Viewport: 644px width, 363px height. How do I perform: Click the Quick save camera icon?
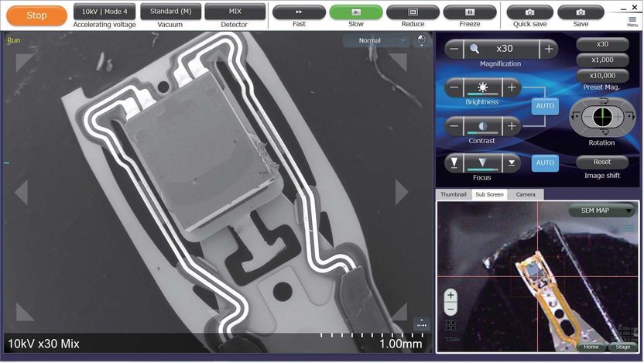[529, 12]
